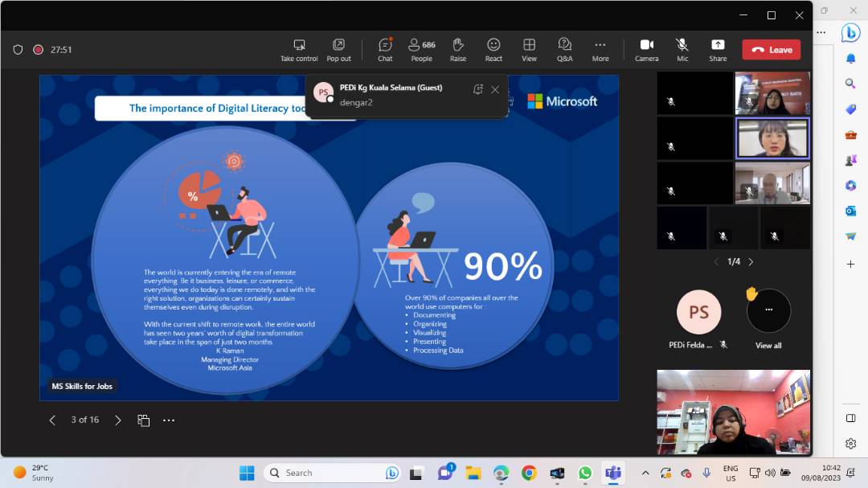868x488 pixels.
Task: Click the red recording indicator
Action: tap(39, 50)
